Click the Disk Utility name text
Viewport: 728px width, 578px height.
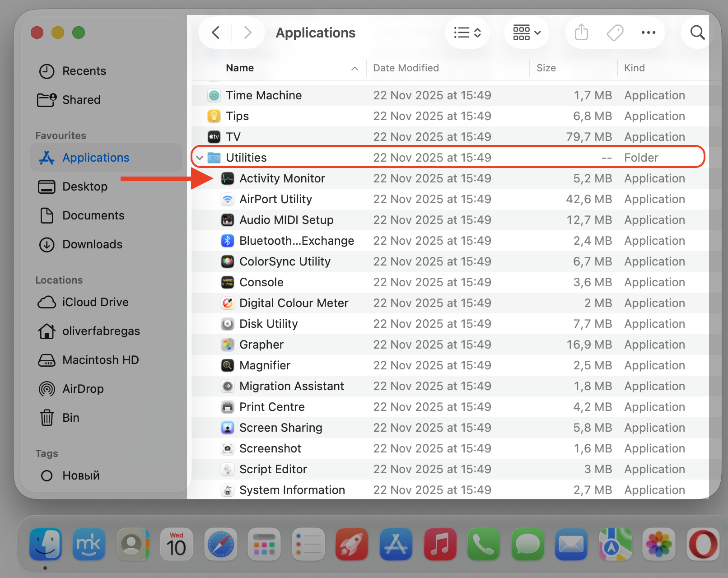[x=269, y=324]
